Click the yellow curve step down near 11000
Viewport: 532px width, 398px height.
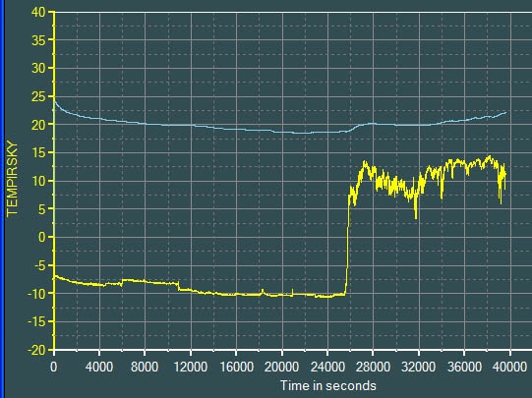[178, 286]
